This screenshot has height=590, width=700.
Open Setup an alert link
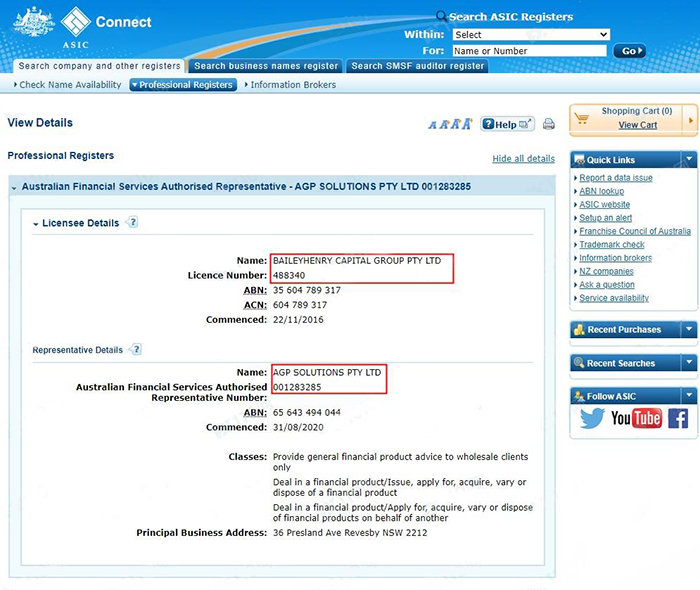pyautogui.click(x=605, y=218)
